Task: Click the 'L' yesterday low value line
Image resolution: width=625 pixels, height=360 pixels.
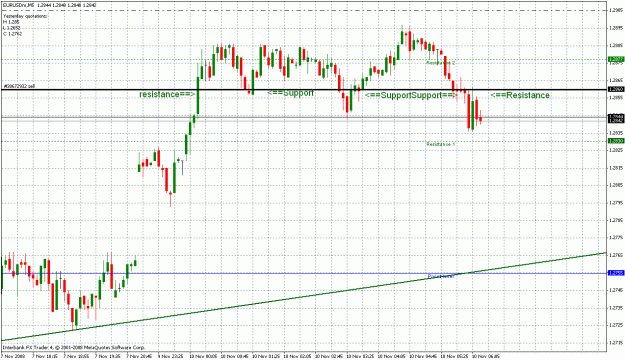Action: (x=12, y=28)
